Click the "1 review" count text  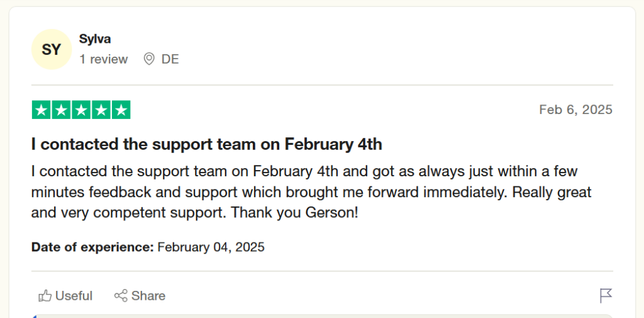(103, 59)
